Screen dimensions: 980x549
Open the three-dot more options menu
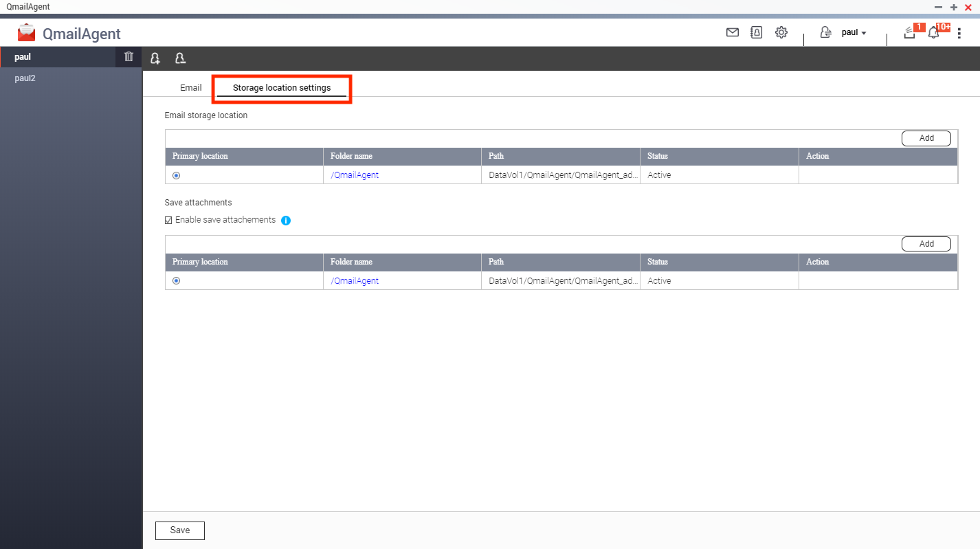click(x=959, y=32)
